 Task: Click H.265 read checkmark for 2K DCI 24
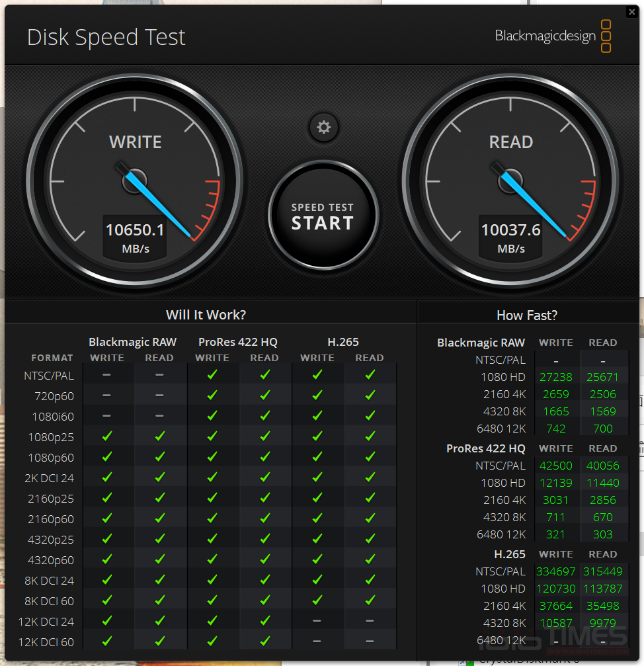pyautogui.click(x=370, y=477)
